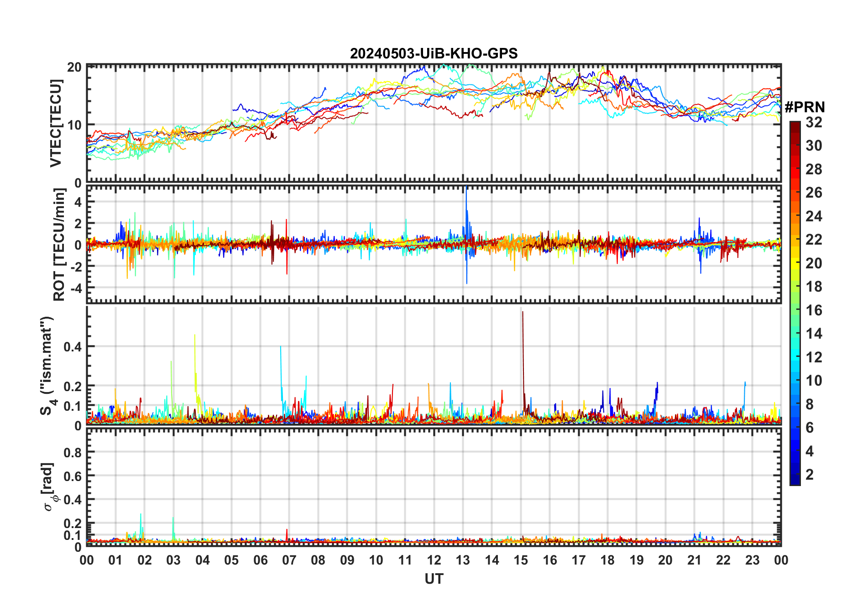Viewport: 868px width, 607px height.
Task: Click the UT x-axis label
Action: click(434, 579)
